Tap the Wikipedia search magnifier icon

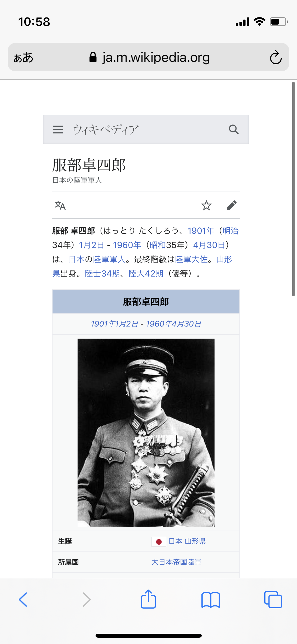[x=234, y=130]
